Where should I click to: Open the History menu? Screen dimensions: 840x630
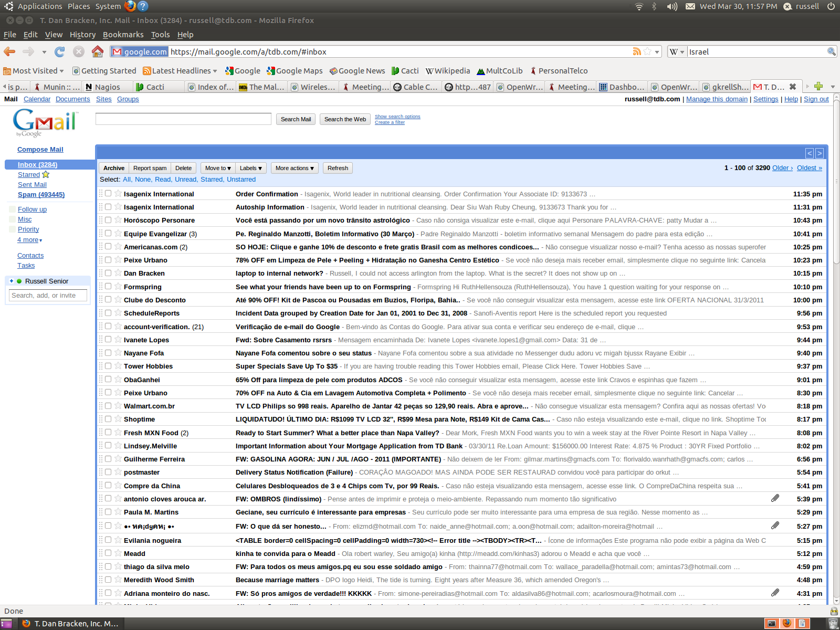point(83,35)
